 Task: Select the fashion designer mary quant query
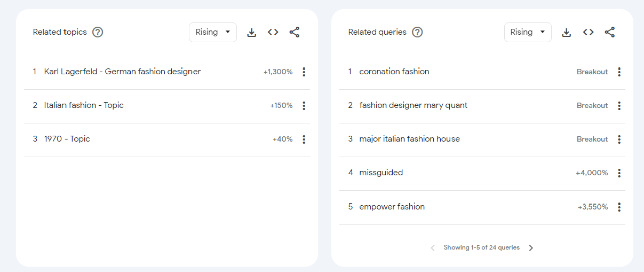(413, 105)
